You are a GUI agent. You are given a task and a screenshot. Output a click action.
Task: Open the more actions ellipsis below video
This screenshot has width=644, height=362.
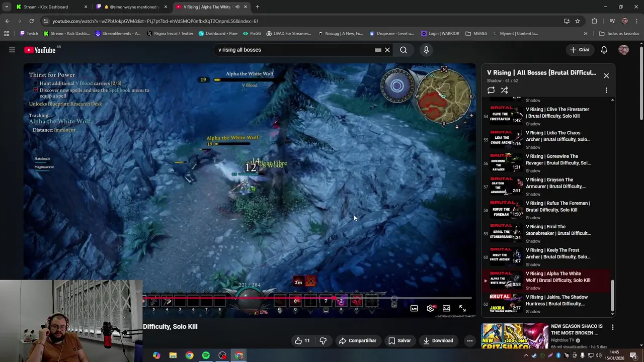pyautogui.click(x=470, y=340)
